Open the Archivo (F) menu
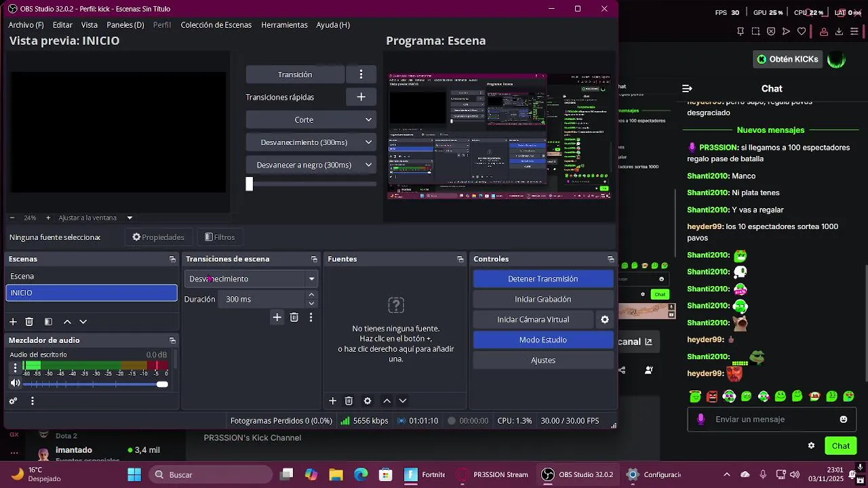 coord(26,25)
